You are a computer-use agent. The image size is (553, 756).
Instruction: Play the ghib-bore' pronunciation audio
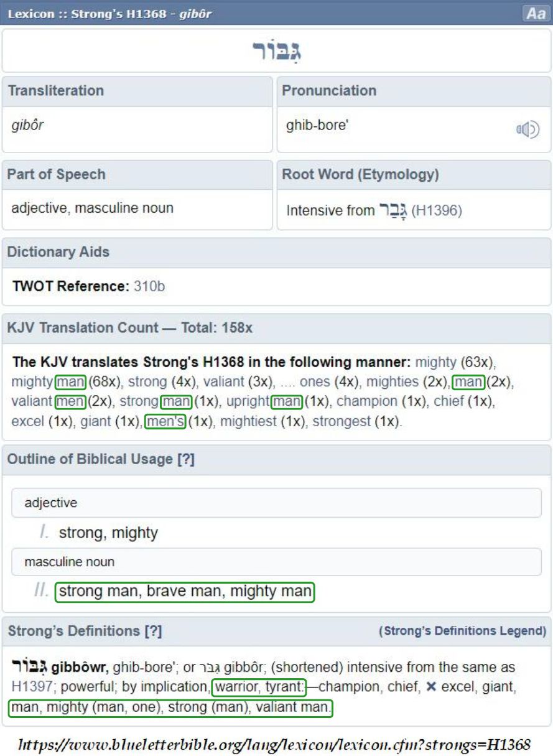point(527,129)
